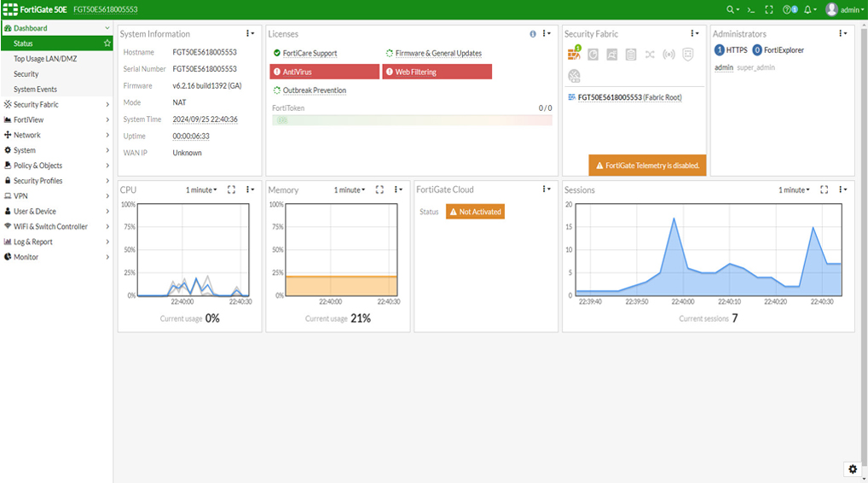Expand the System menu
The image size is (868, 483).
click(56, 150)
